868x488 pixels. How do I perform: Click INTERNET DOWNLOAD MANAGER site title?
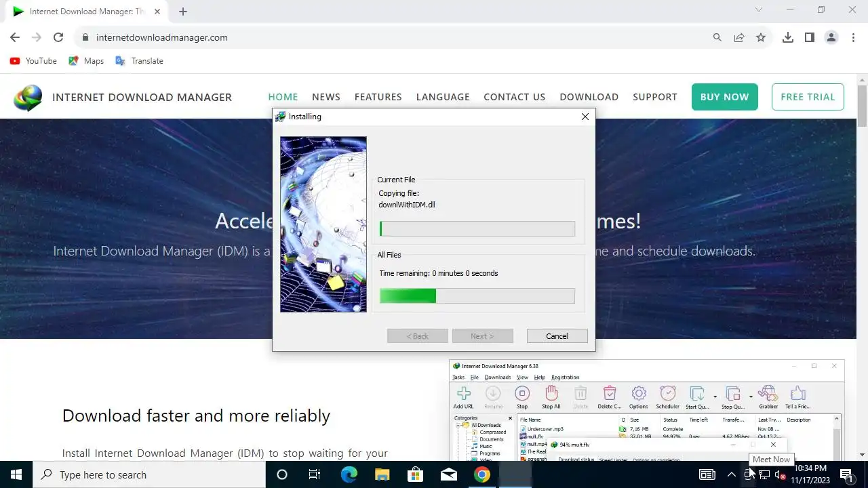pyautogui.click(x=142, y=97)
